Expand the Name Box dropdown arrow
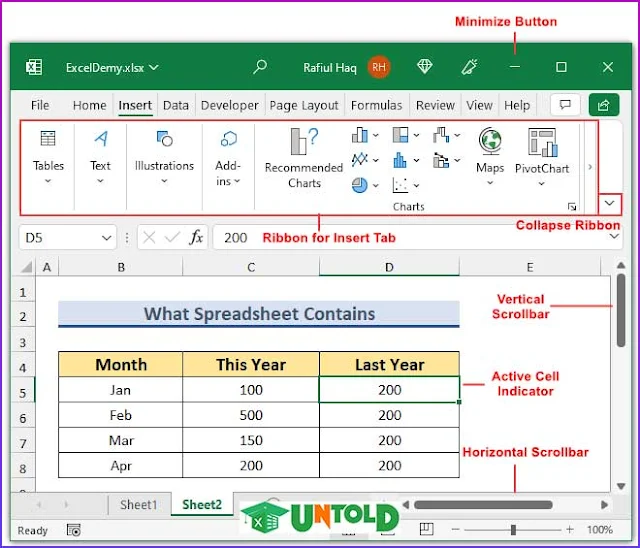 [107, 237]
